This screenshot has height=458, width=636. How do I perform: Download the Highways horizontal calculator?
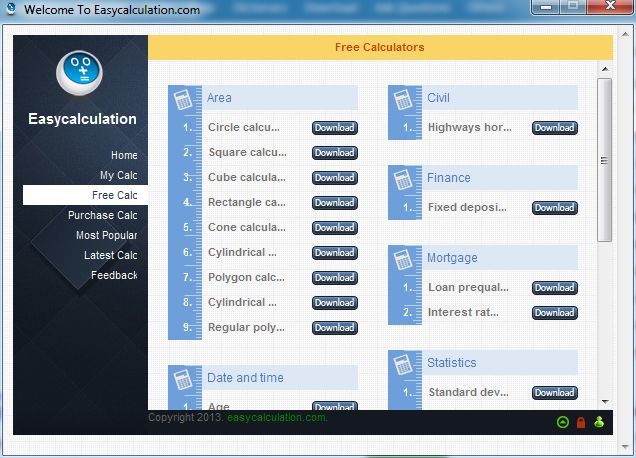(x=555, y=128)
